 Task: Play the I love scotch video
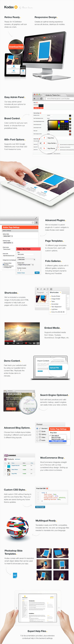8,343
